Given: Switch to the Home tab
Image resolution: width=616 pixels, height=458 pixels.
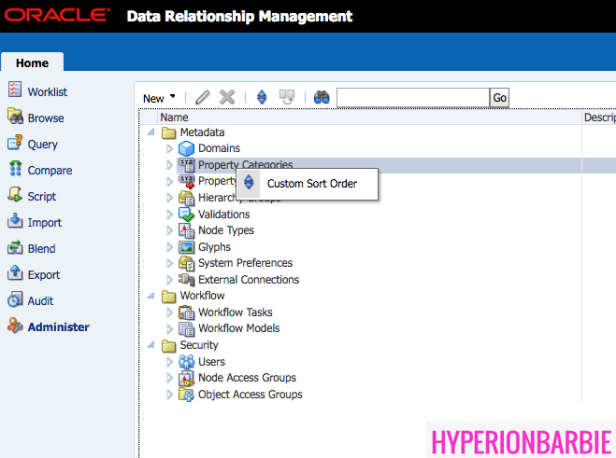Looking at the screenshot, I should point(32,62).
